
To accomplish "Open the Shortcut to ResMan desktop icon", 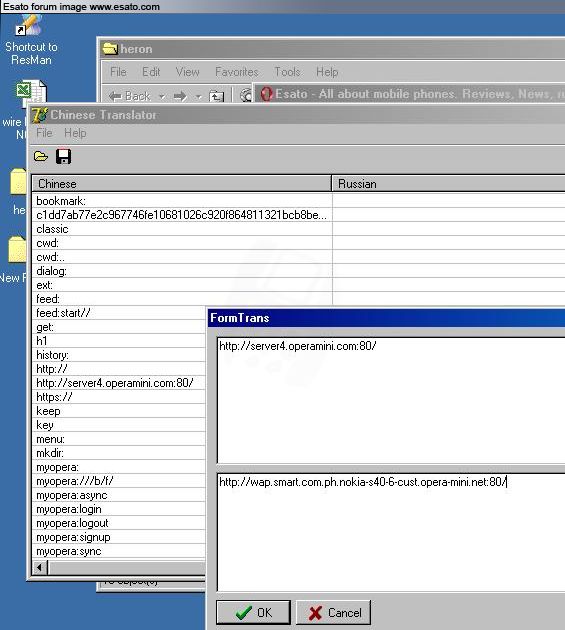I will [31, 40].
